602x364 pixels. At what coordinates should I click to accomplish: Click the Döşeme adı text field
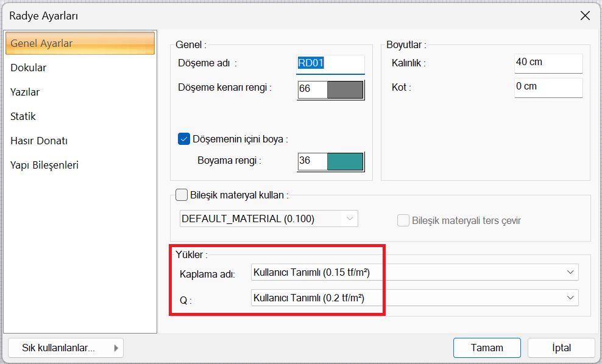[x=330, y=63]
